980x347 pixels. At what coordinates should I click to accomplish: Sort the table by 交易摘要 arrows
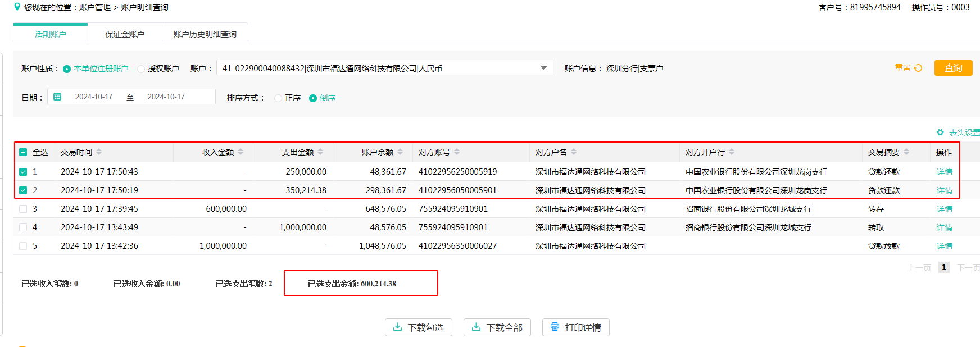906,152
